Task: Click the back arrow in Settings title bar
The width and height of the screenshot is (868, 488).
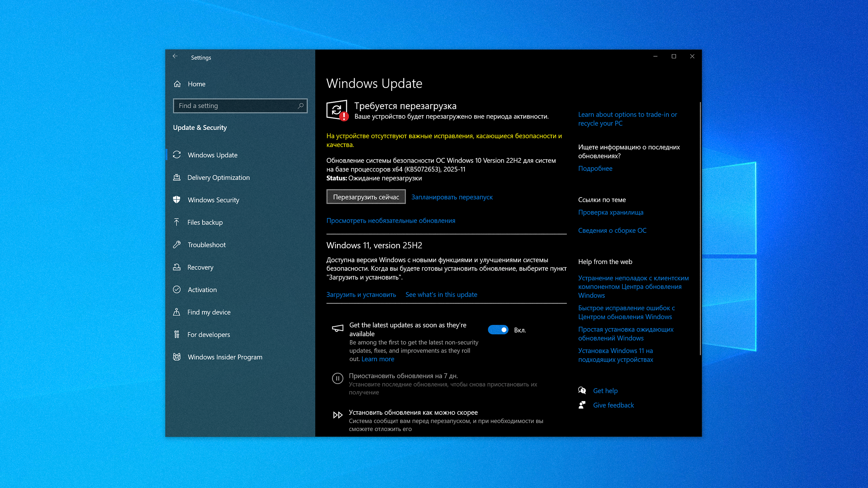Action: pos(175,57)
